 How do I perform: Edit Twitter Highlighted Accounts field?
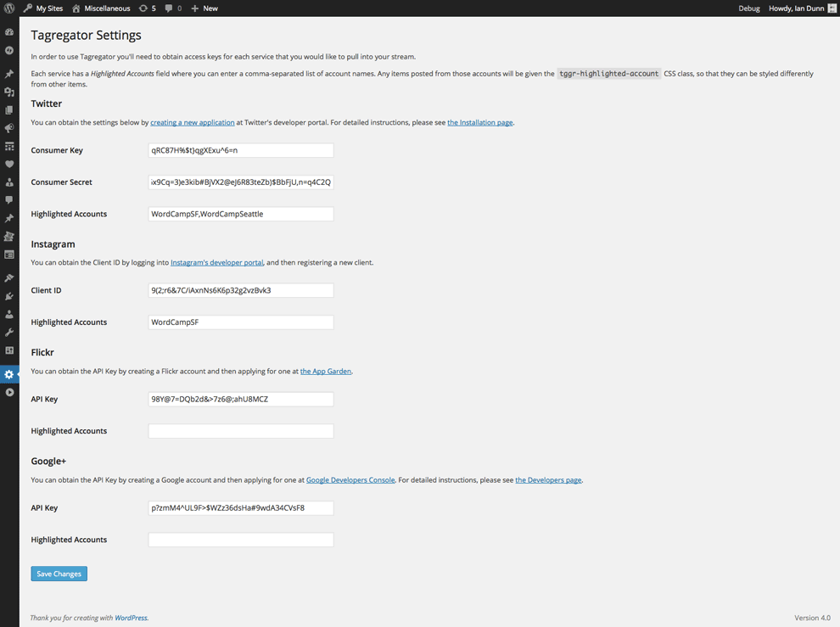point(241,214)
